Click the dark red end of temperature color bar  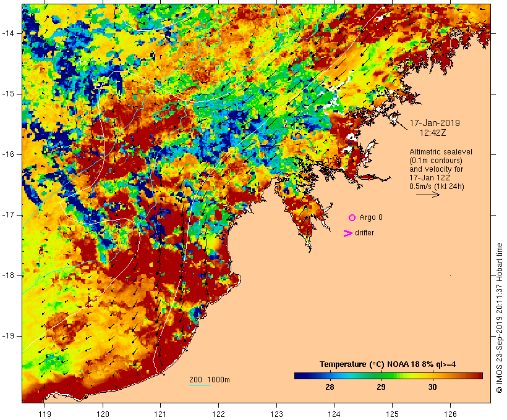(478, 376)
